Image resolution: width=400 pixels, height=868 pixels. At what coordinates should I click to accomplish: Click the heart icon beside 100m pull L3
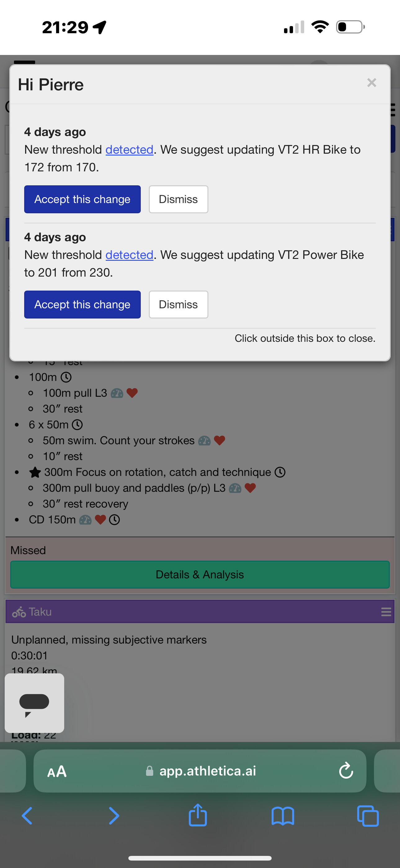point(132,393)
